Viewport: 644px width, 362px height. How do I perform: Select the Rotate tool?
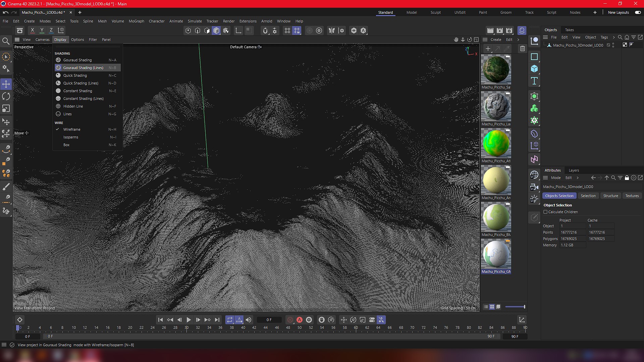6,97
